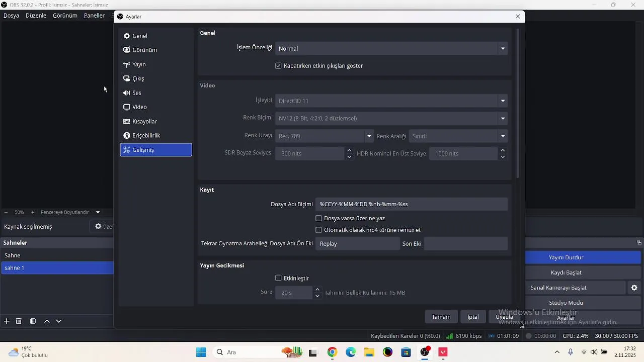Open the Görünüm menu in OBS menu bar
Viewport: 644px width, 362px height.
pyautogui.click(x=65, y=16)
